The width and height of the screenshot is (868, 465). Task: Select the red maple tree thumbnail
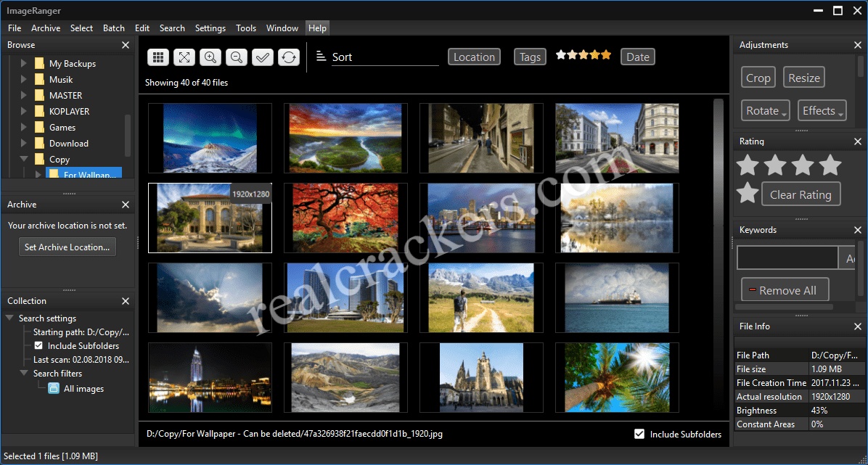346,218
